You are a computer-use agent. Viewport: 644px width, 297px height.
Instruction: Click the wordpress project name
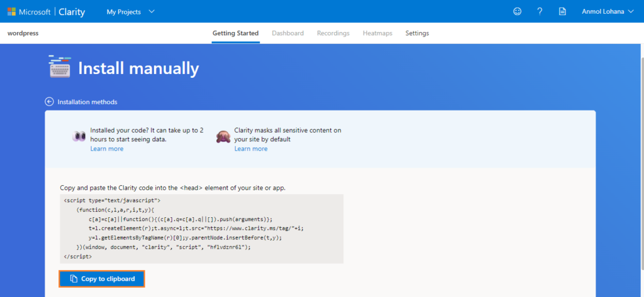pos(23,33)
